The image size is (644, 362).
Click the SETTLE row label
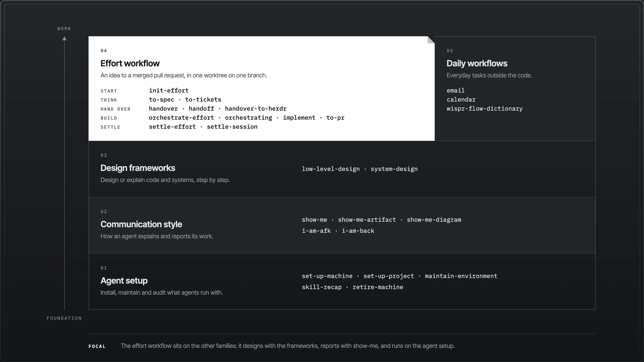(x=110, y=127)
